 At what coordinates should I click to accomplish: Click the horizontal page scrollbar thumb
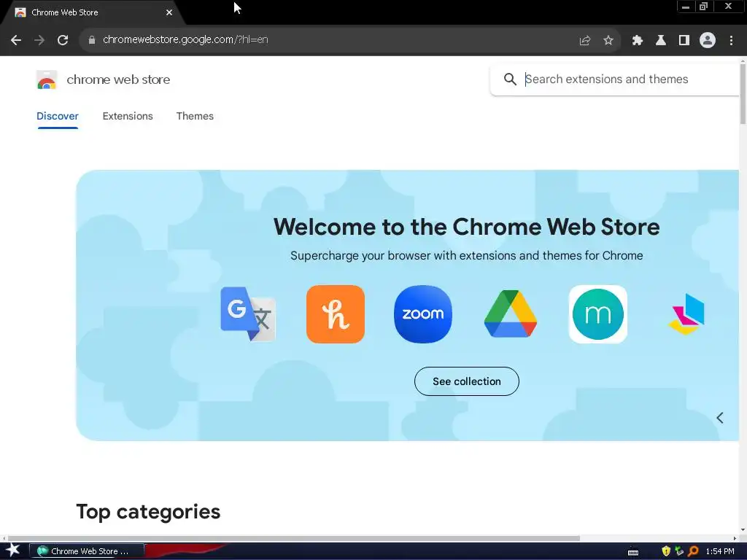tap(294, 538)
